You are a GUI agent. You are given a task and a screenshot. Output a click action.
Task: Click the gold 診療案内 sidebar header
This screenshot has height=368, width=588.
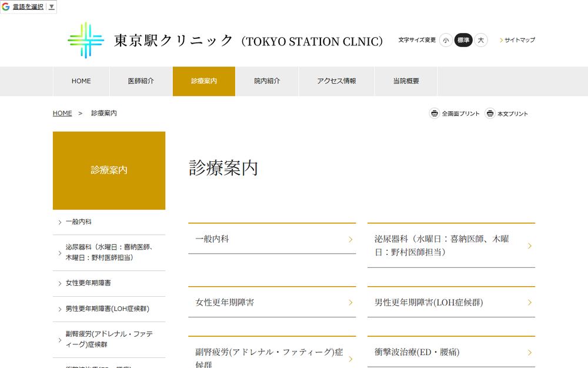coord(109,171)
